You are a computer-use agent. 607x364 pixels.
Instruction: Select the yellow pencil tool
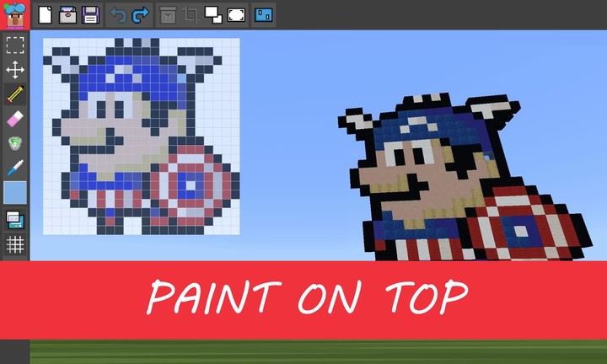pyautogui.click(x=15, y=94)
